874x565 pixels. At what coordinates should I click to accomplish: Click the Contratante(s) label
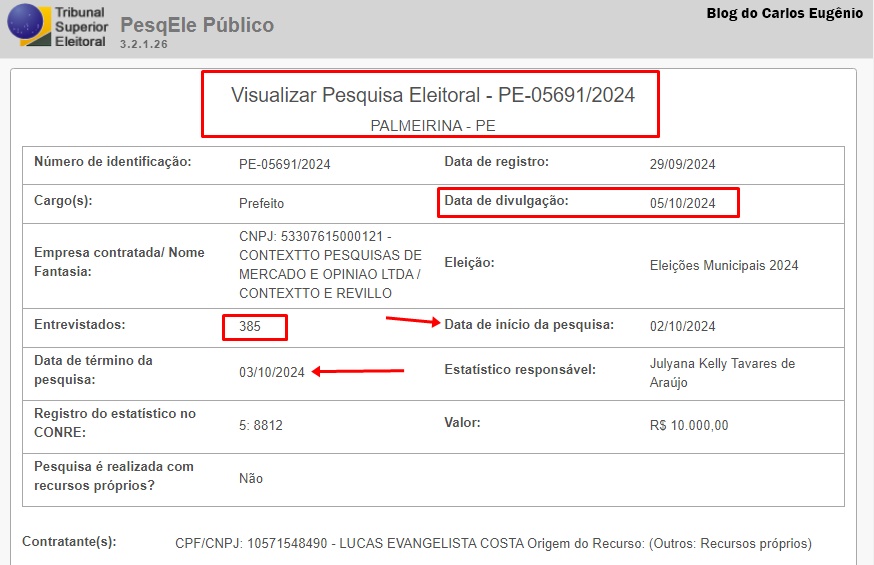pos(69,541)
